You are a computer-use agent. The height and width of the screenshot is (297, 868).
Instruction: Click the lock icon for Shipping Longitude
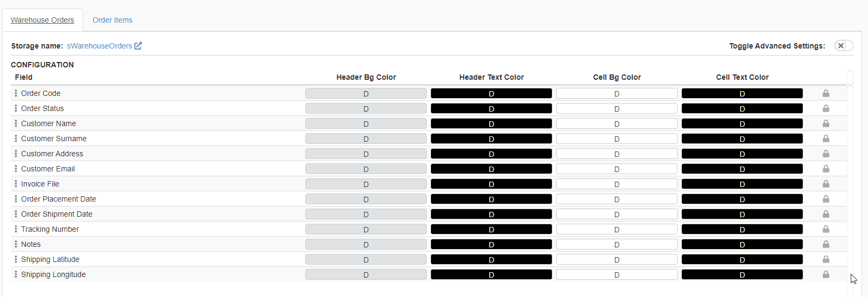(x=825, y=274)
